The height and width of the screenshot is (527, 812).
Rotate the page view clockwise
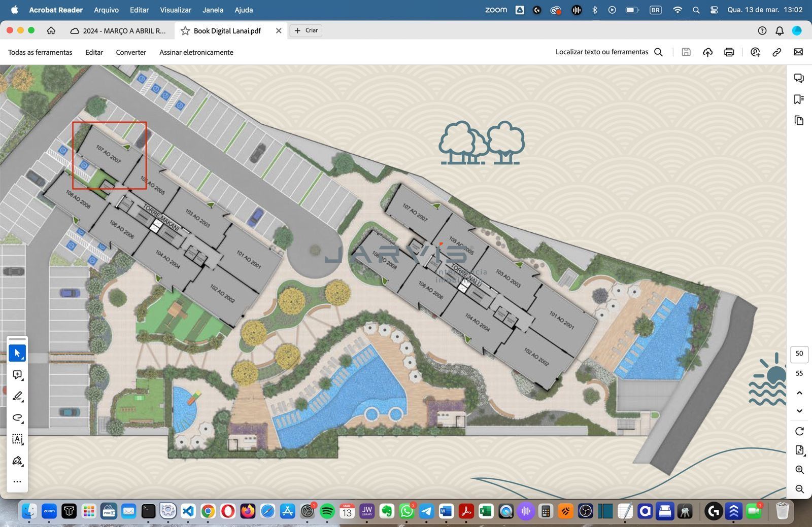[799, 431]
